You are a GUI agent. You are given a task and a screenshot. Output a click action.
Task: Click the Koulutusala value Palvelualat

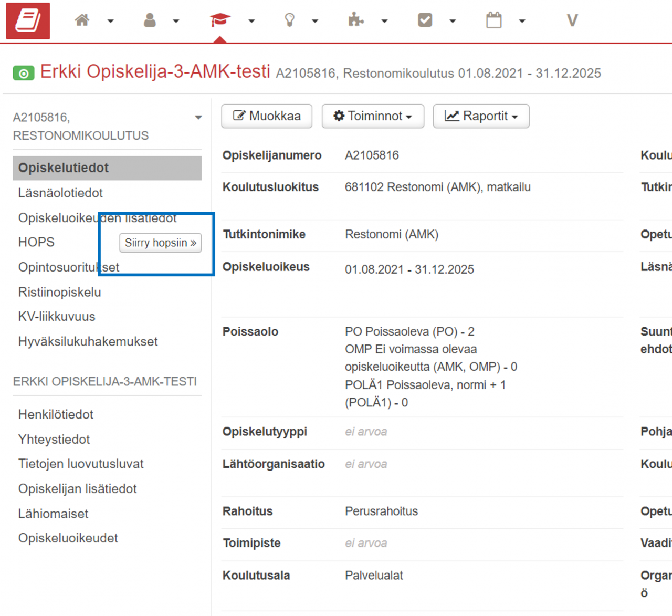pos(374,576)
